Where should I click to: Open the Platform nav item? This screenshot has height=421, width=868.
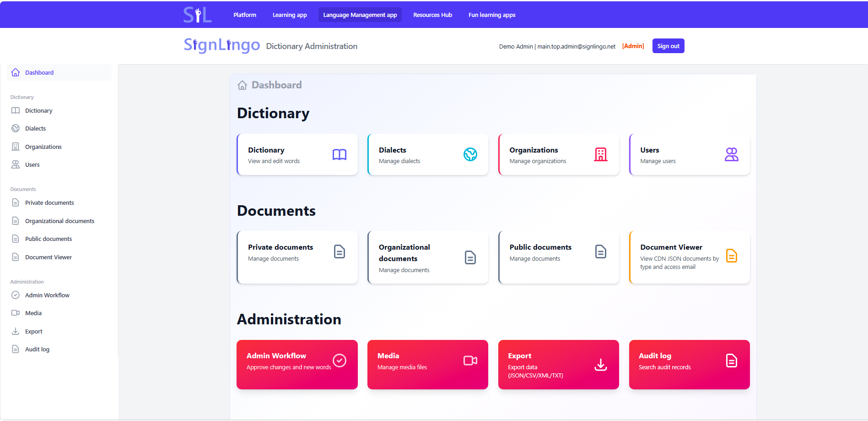tap(245, 15)
